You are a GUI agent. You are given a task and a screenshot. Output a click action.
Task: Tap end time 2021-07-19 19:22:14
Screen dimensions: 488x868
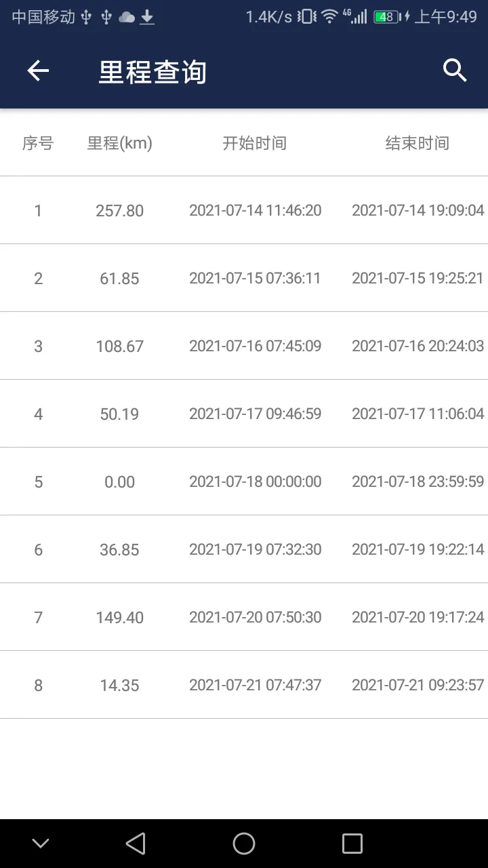[418, 549]
